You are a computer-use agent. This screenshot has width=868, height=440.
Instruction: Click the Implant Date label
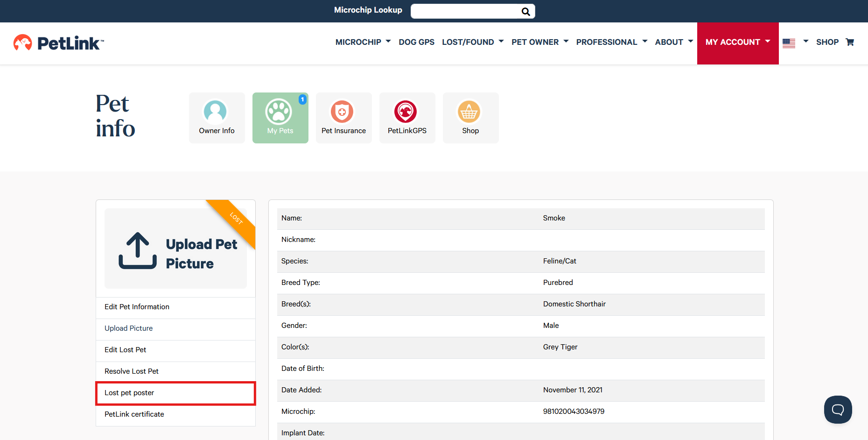303,433
